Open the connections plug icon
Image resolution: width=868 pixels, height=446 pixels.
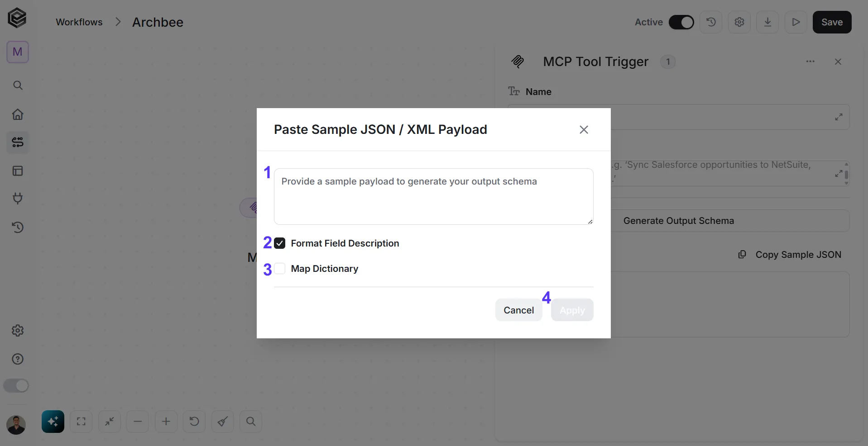(x=18, y=199)
